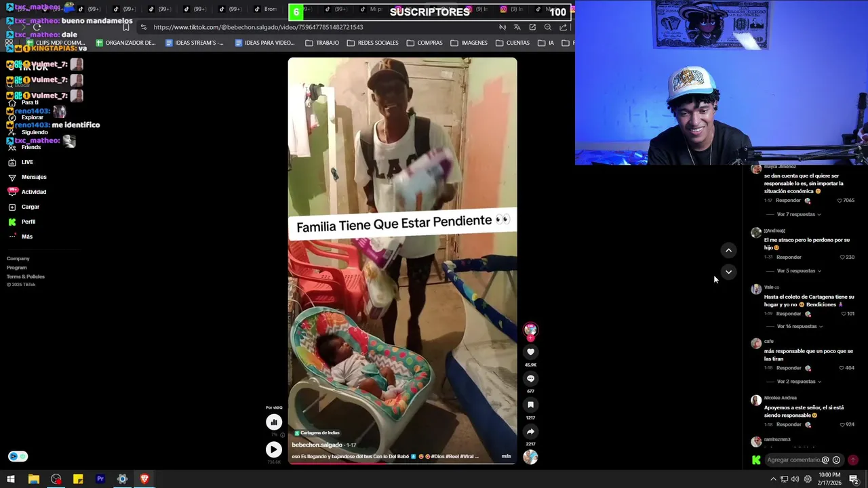Like Nicolee Andrea comment with 924 likes

pyautogui.click(x=842, y=424)
